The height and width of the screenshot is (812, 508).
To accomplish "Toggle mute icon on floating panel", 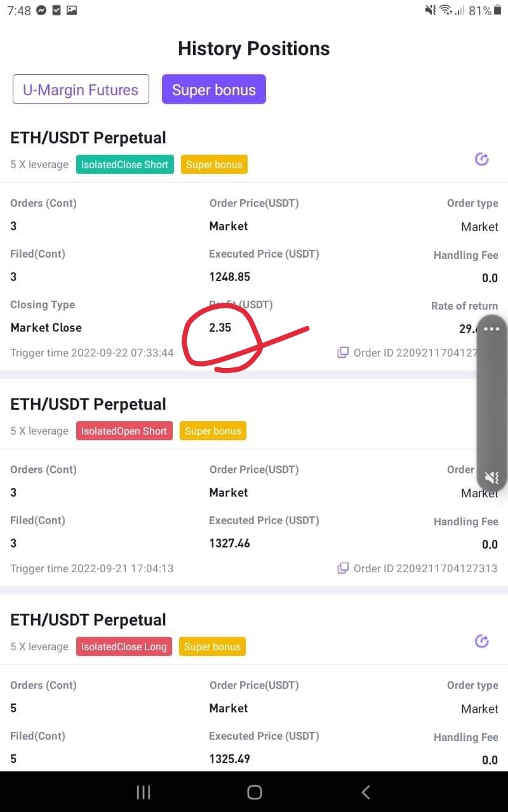I will pos(491,478).
